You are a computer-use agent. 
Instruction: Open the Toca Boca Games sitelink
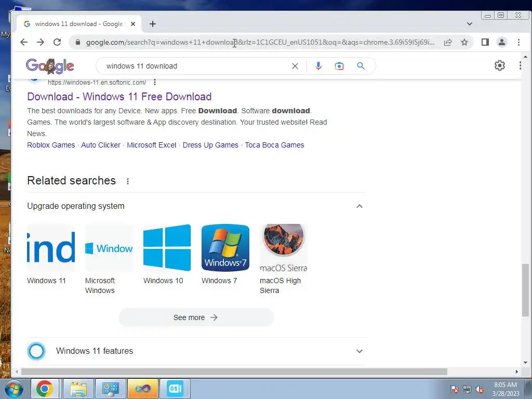pyautogui.click(x=274, y=145)
